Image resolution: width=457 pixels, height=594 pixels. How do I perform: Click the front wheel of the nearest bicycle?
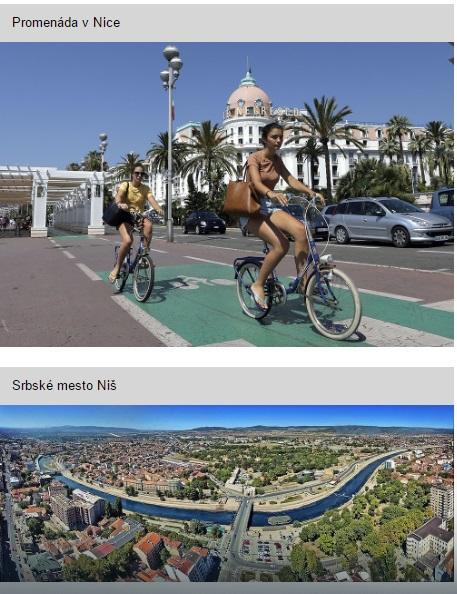tap(333, 304)
